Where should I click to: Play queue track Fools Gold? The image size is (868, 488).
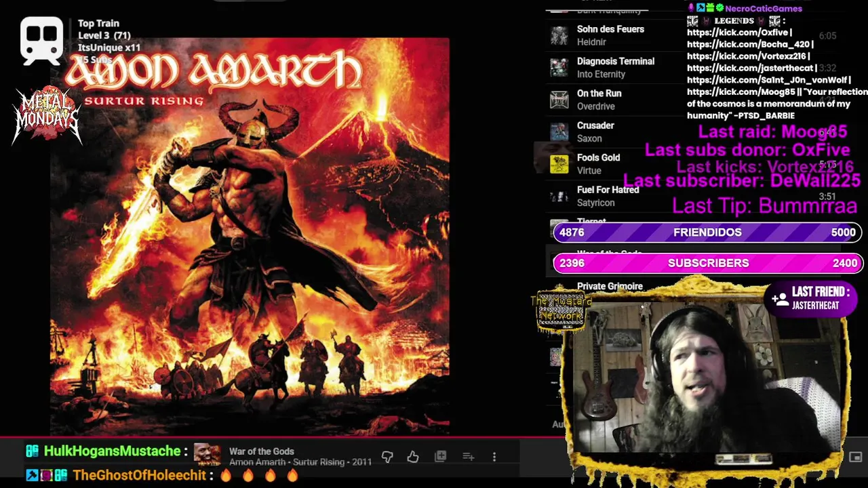tap(598, 157)
